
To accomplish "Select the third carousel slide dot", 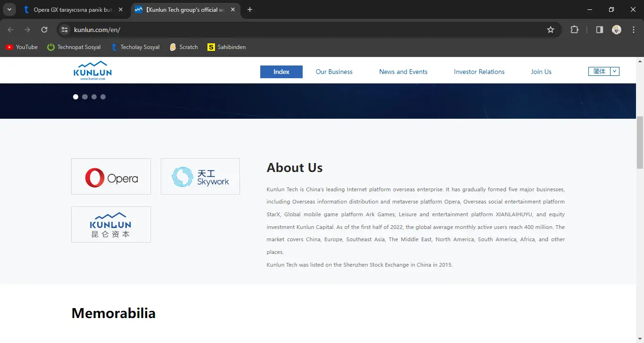I will tap(94, 97).
